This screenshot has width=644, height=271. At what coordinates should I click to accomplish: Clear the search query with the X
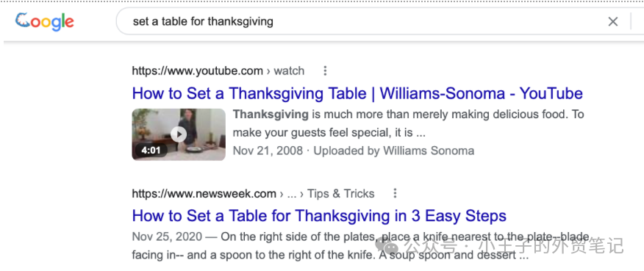click(x=613, y=22)
